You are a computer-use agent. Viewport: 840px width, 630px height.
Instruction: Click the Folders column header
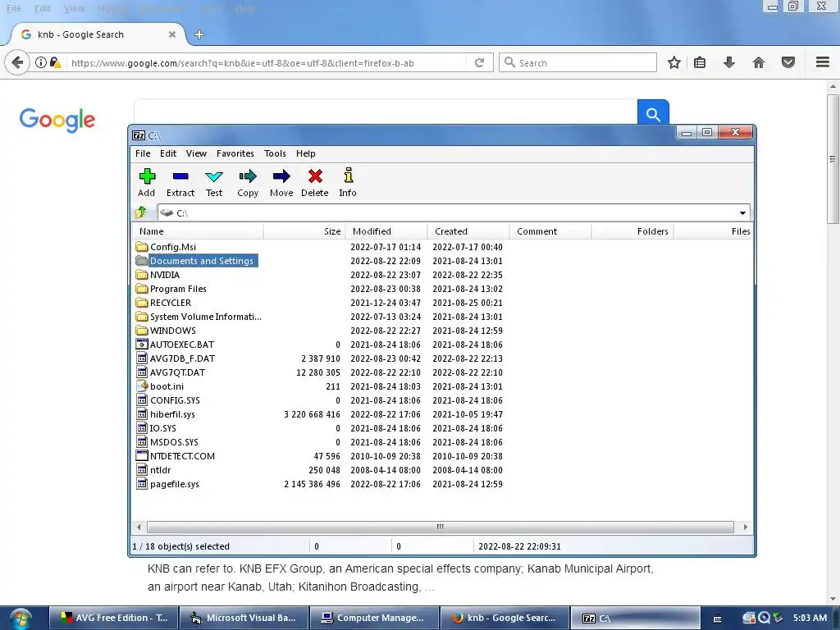(x=632, y=231)
